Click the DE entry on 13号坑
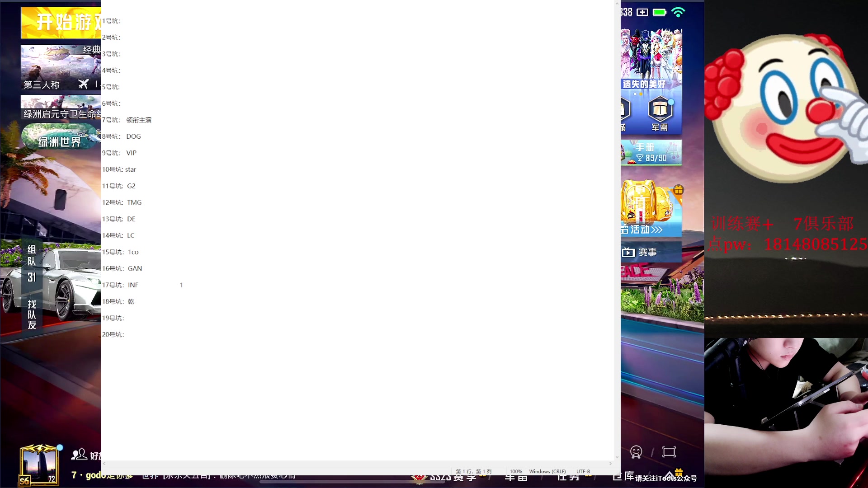This screenshot has width=868, height=488. 131,219
